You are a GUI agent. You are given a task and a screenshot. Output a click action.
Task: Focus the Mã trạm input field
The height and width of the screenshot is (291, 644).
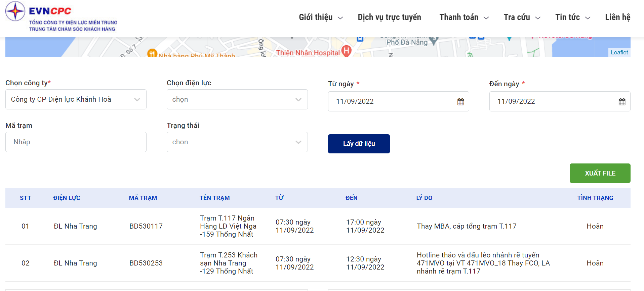pyautogui.click(x=76, y=142)
